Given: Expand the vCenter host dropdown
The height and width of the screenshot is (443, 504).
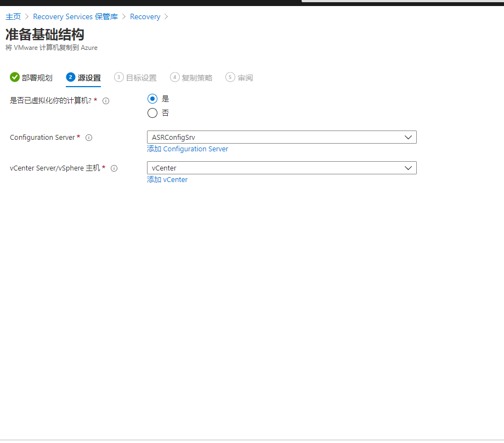Looking at the screenshot, I should [x=281, y=168].
